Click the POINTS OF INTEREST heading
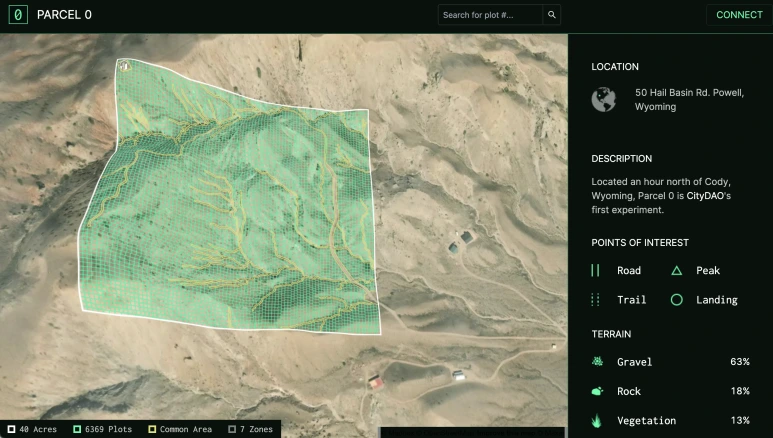773x438 pixels. [640, 243]
